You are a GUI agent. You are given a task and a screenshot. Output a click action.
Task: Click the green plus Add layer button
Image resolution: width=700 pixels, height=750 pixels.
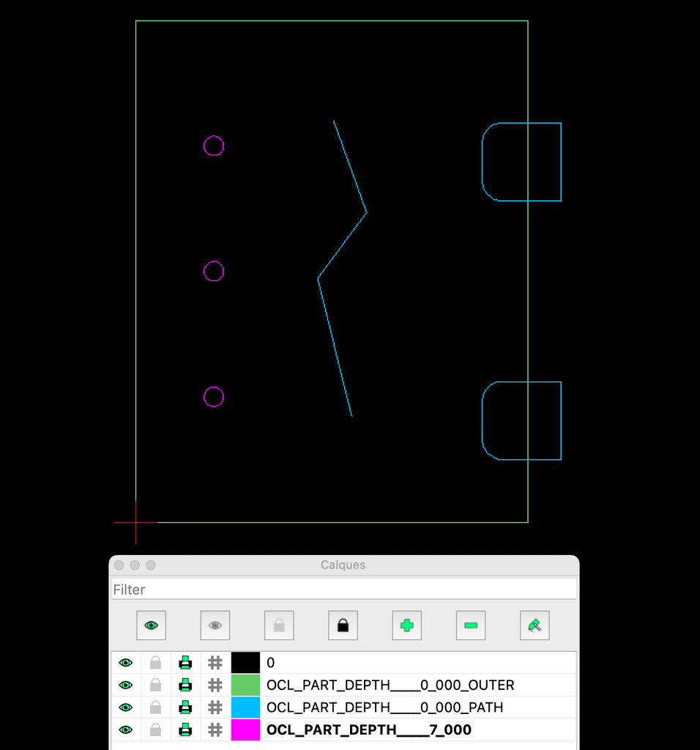pos(407,625)
